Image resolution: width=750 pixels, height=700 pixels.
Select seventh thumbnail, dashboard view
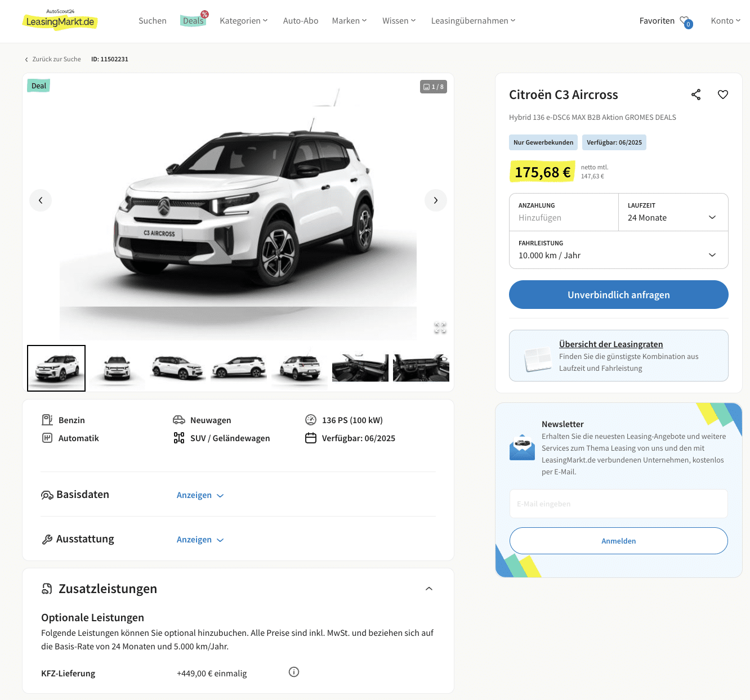point(421,368)
